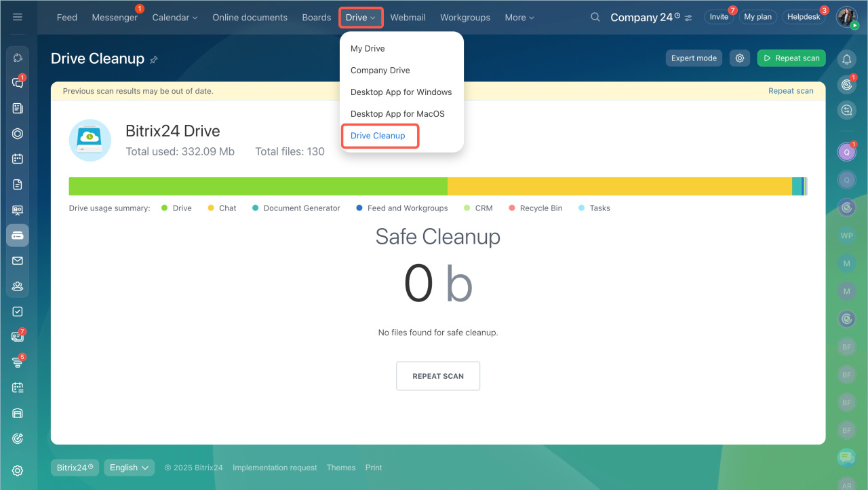The image size is (868, 490).
Task: Open the More menu dropdown
Action: tap(519, 18)
